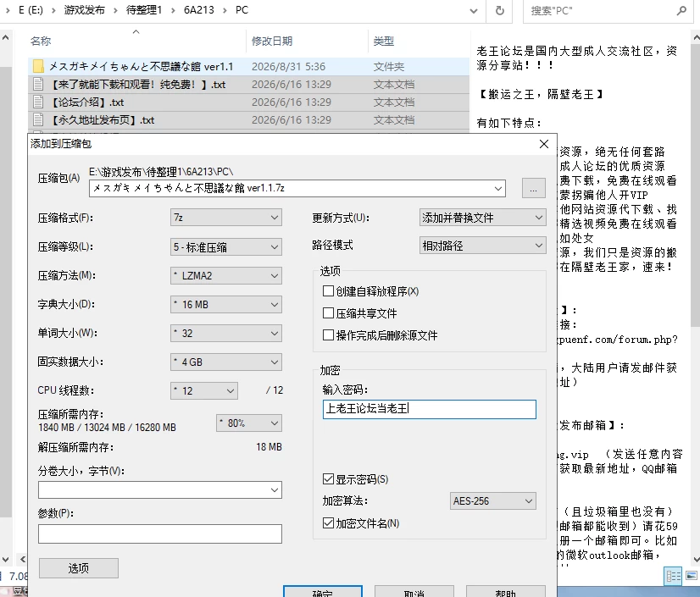Click the browse "..." button for archive path
Image resolution: width=700 pixels, height=597 pixels.
(534, 188)
